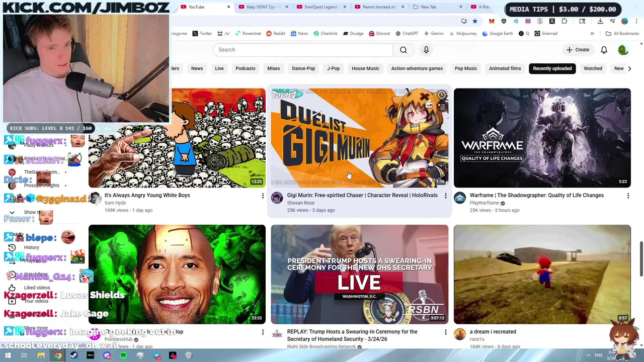Screen dimensions: 644x362
Task: Select the House Music filter chip
Action: [x=365, y=68]
